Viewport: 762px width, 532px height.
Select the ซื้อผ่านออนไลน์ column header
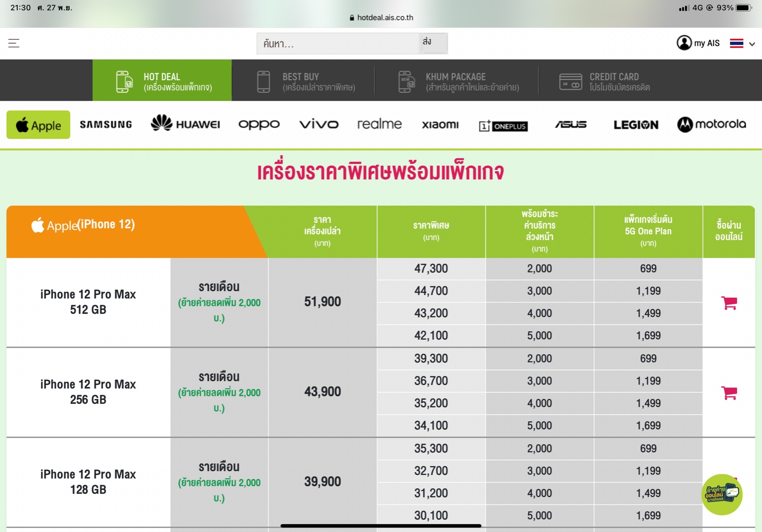pos(729,231)
